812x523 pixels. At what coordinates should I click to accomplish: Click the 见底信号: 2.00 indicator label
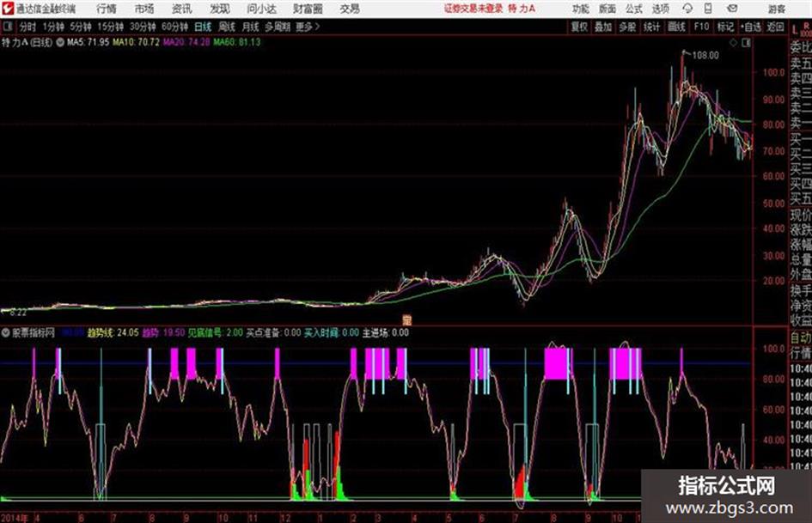(x=215, y=332)
